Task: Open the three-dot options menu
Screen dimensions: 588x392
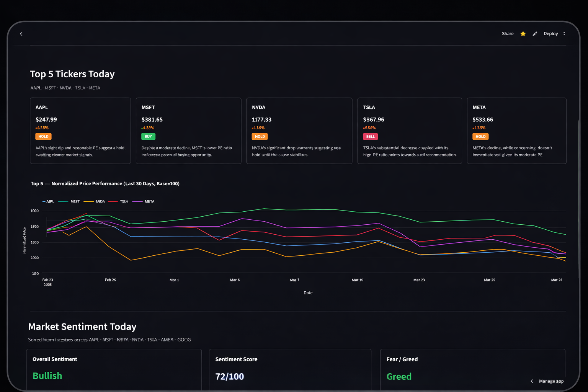Action: pyautogui.click(x=564, y=34)
